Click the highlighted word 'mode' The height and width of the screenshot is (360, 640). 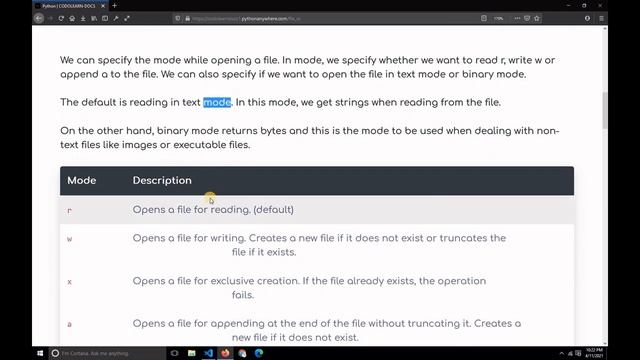[217, 102]
